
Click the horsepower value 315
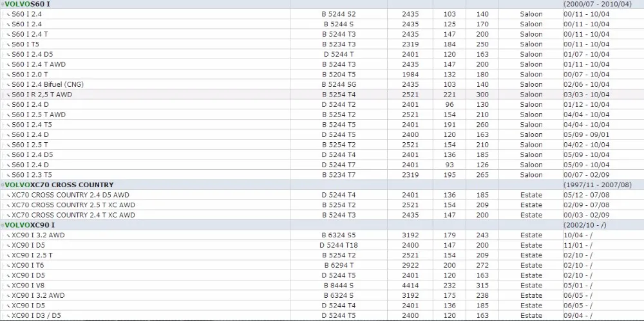(x=482, y=286)
